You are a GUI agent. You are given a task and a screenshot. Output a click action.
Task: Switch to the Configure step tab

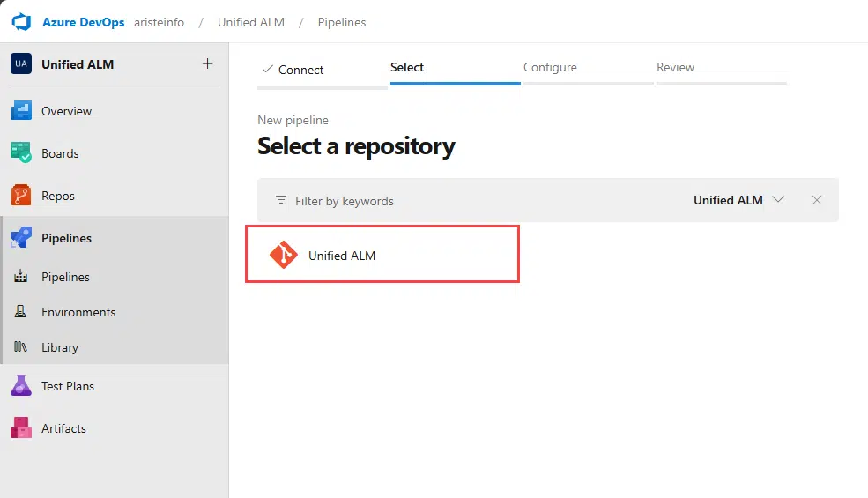point(550,68)
